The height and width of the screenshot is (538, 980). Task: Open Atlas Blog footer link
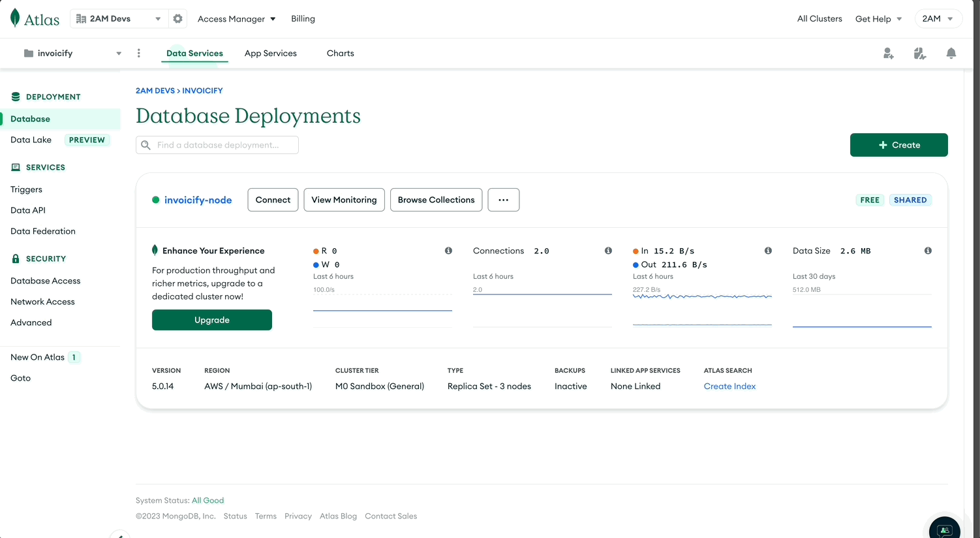pyautogui.click(x=338, y=516)
